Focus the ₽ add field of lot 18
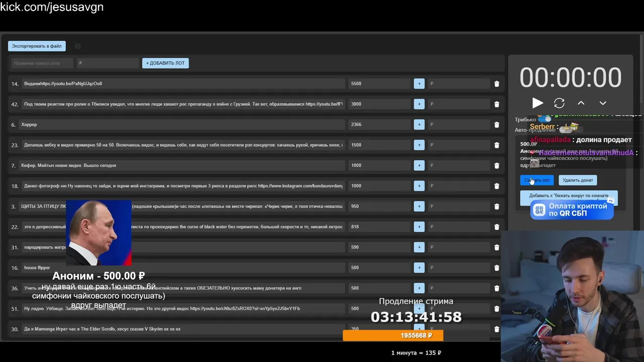This screenshot has width=644, height=362. (x=459, y=186)
